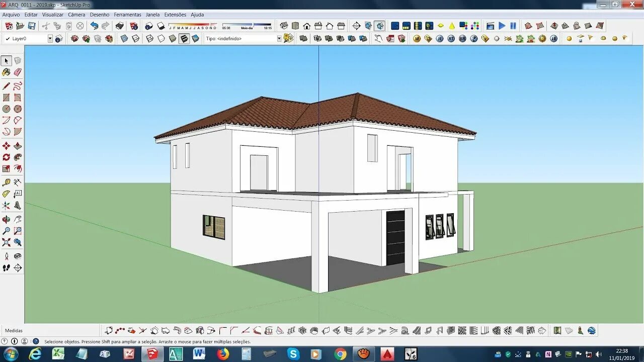This screenshot has width=644, height=362.
Task: Open the Câmera menu
Action: (76, 15)
